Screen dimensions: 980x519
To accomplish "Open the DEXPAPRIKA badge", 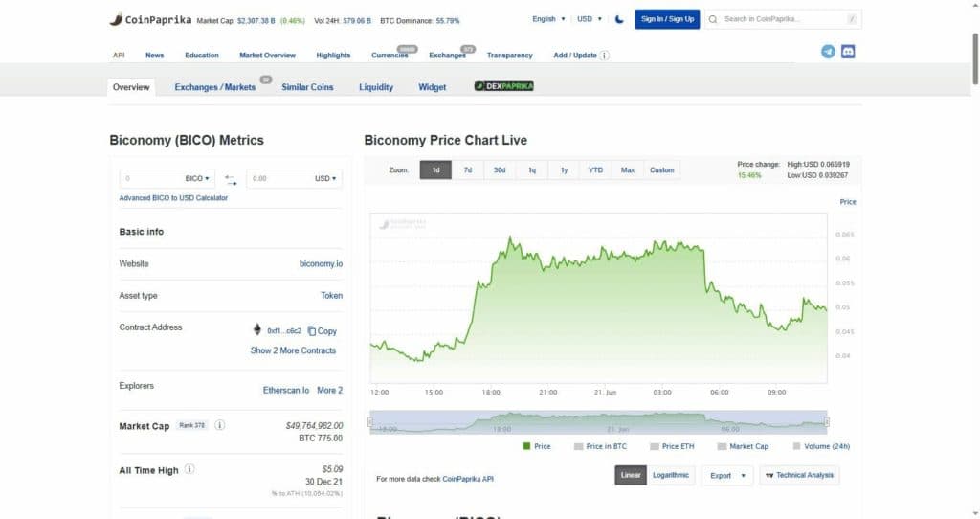I will 503,86.
